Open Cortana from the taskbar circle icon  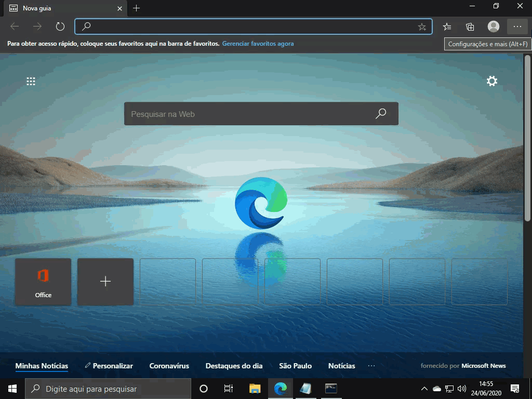pos(204,389)
